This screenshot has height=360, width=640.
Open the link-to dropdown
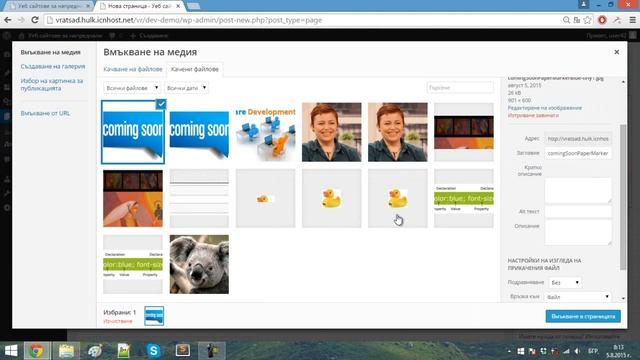point(578,297)
